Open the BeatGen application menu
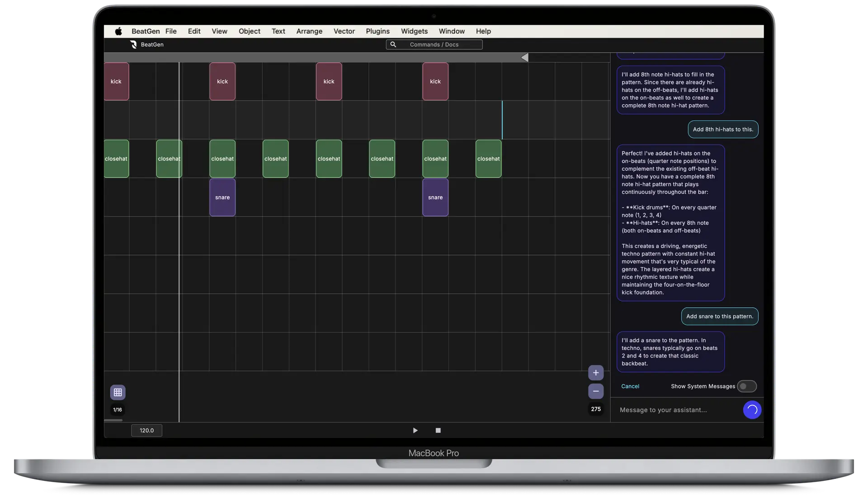This screenshot has width=868, height=503. [146, 31]
